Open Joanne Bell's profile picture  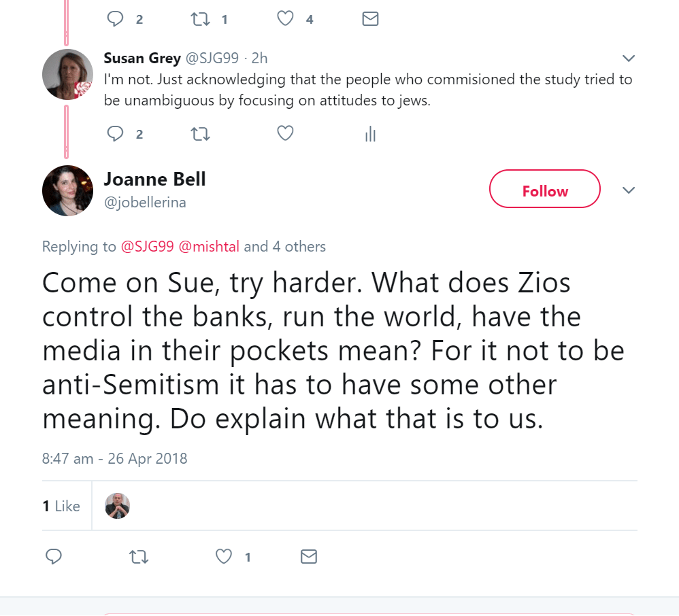coord(67,190)
